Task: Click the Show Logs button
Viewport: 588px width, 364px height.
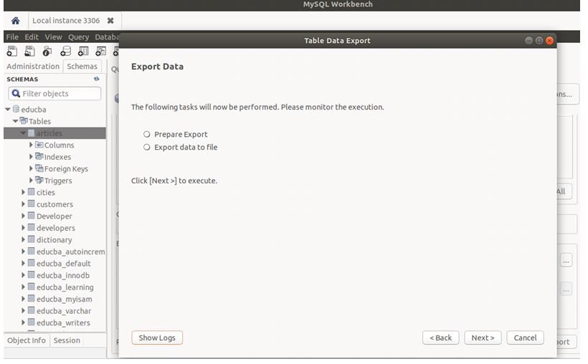Action: [157, 337]
